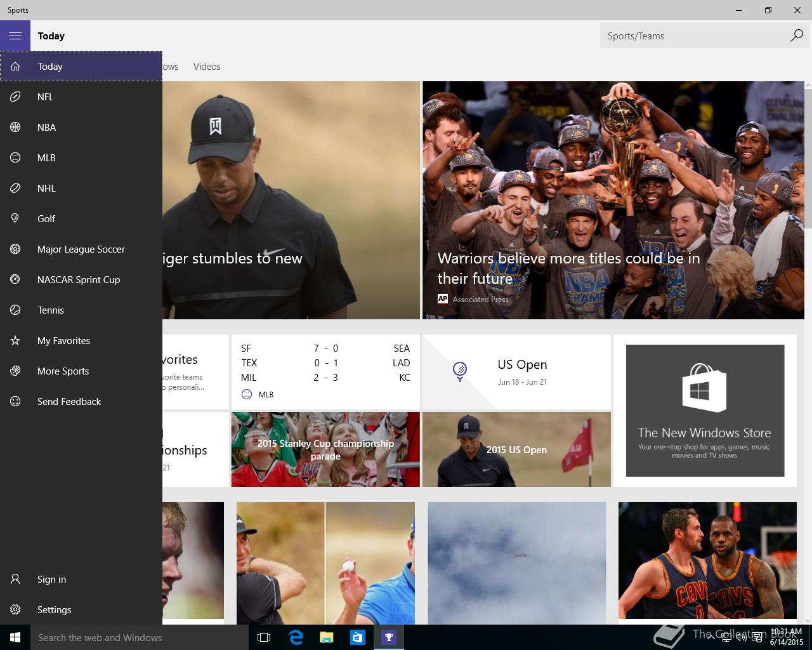
Task: Open Windows Store from taskbar
Action: point(358,637)
